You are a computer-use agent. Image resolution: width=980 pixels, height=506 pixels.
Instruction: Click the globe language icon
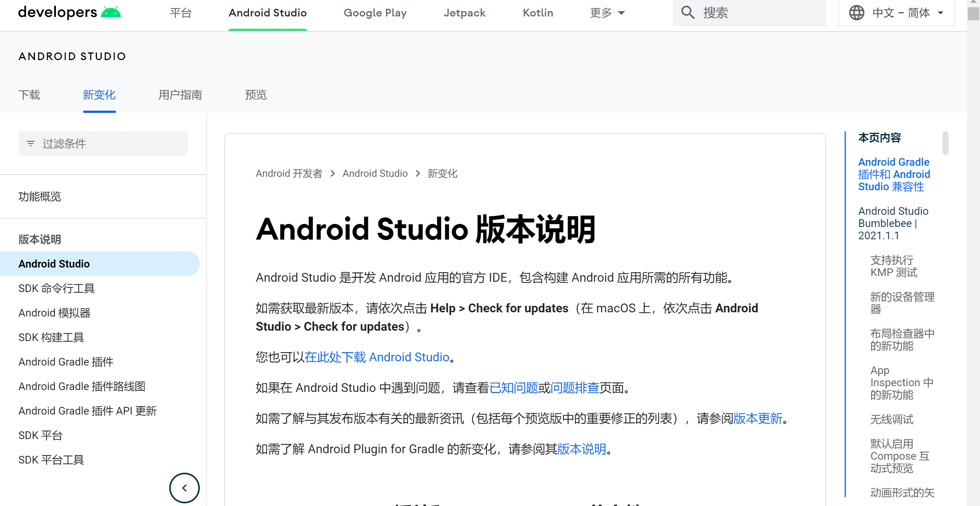tap(856, 13)
